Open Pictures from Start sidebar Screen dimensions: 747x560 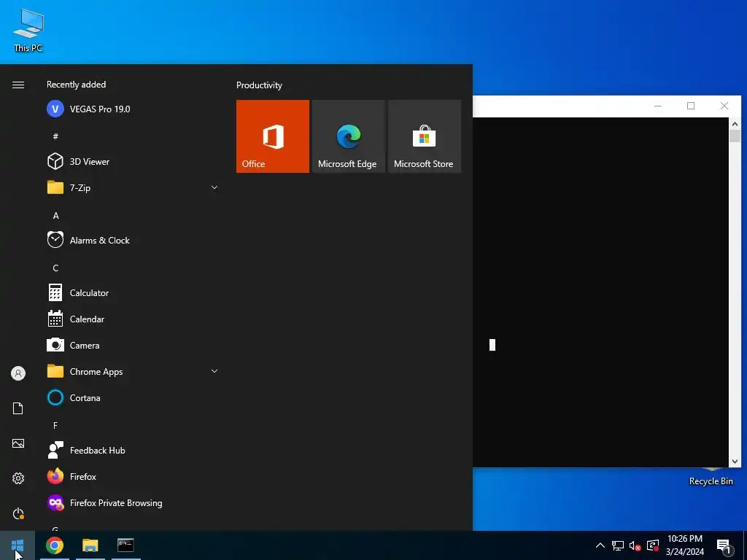click(x=18, y=443)
